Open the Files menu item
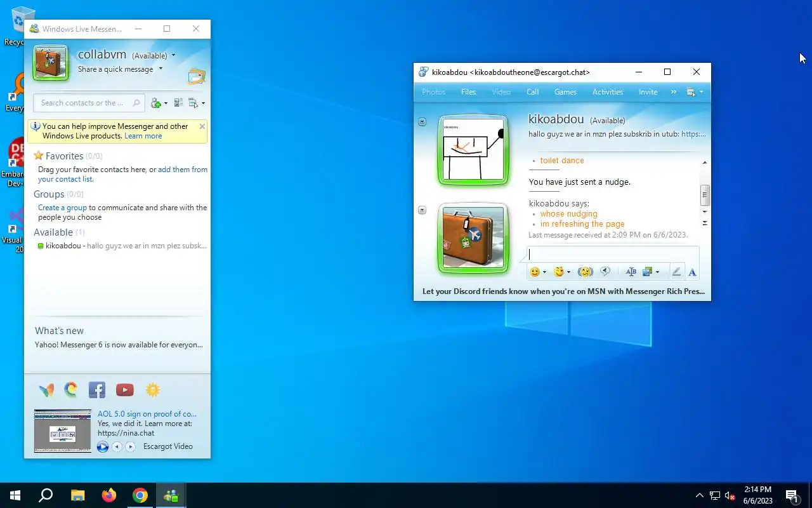 click(469, 92)
